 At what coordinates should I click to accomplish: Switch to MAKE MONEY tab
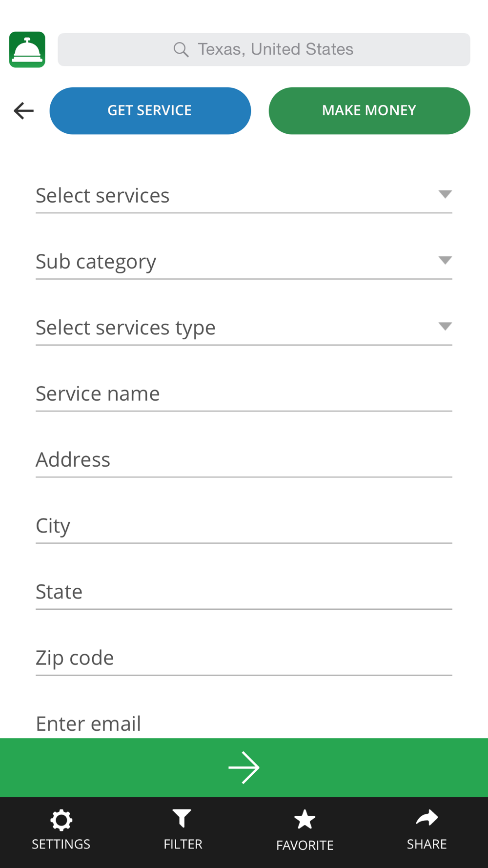pyautogui.click(x=369, y=111)
